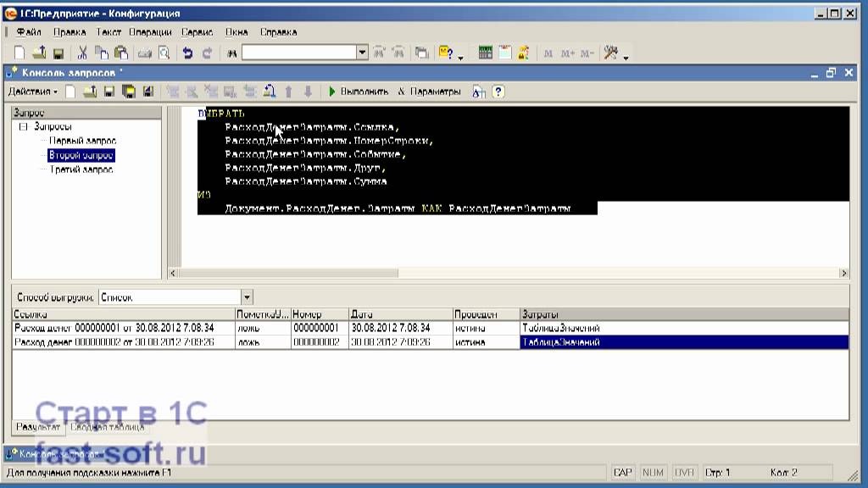The height and width of the screenshot is (488, 868).
Task: Open the dropdown arrow beside the tools icon
Action: pyautogui.click(x=626, y=57)
